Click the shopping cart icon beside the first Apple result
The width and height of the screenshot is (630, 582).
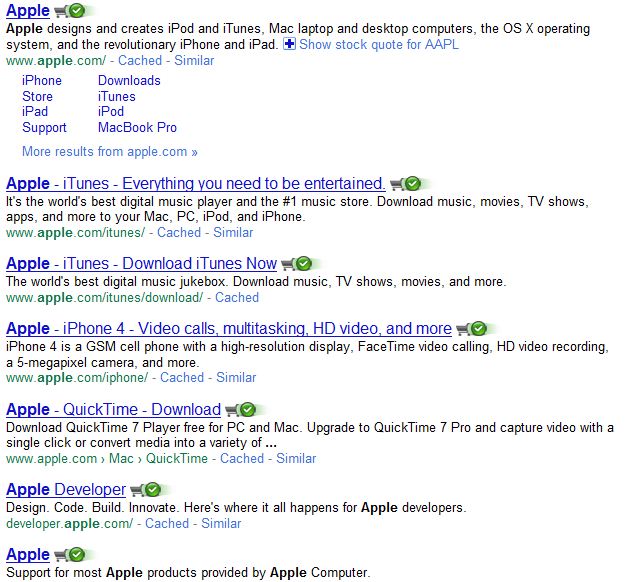point(61,11)
